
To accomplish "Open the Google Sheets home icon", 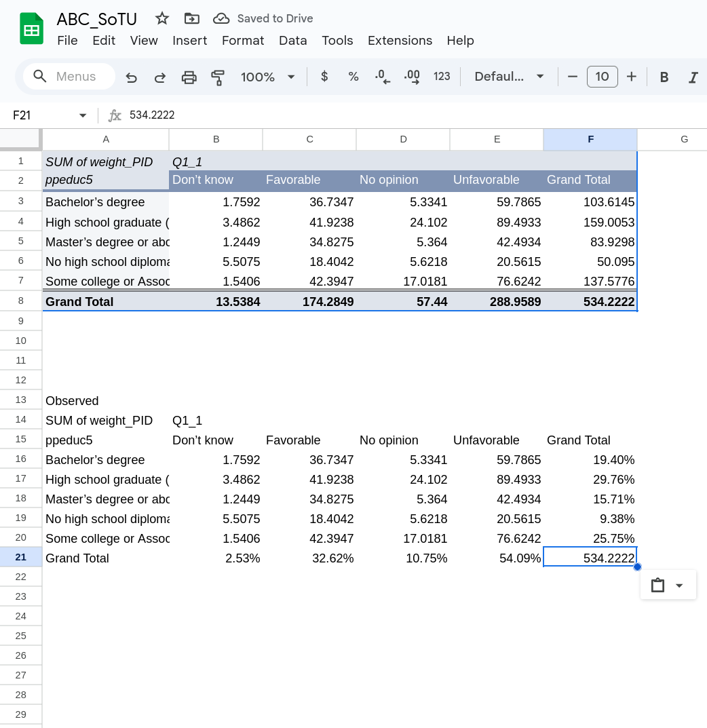I will (31, 29).
